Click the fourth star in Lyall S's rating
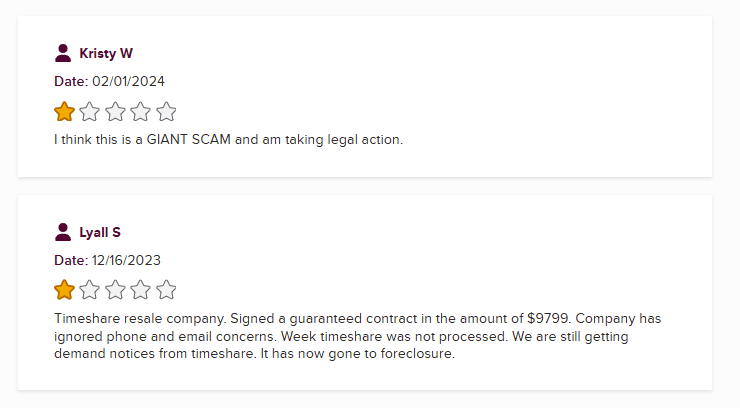740x408 pixels. coord(141,291)
